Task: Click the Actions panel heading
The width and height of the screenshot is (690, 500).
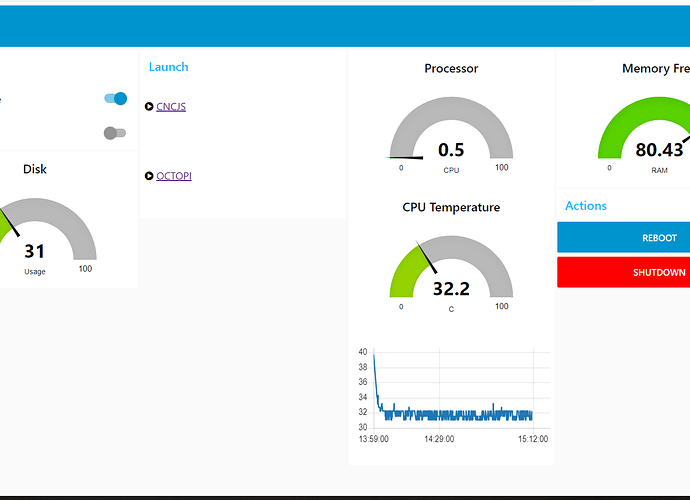Action: click(586, 206)
